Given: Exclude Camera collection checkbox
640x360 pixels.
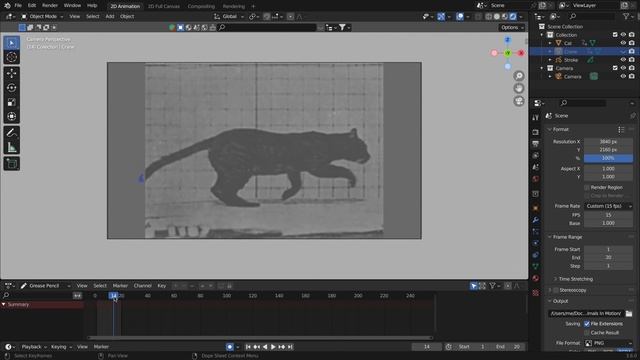Looking at the screenshot, I should coord(615,68).
